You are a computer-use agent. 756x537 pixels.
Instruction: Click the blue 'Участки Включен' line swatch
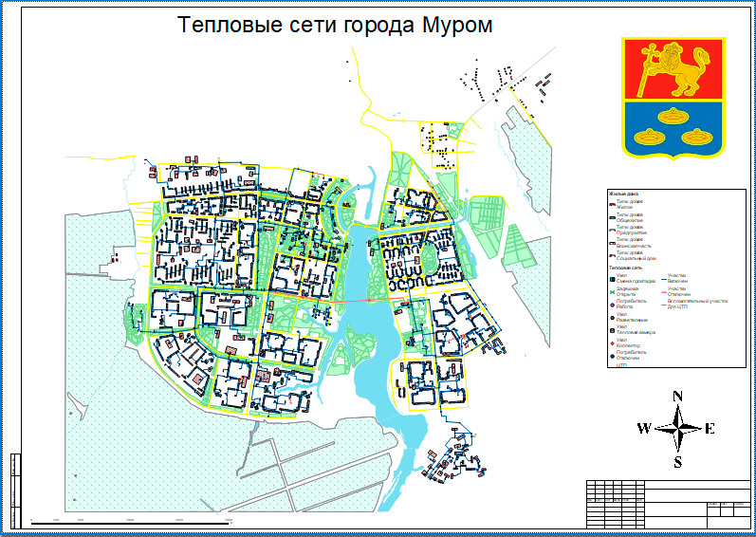[663, 279]
